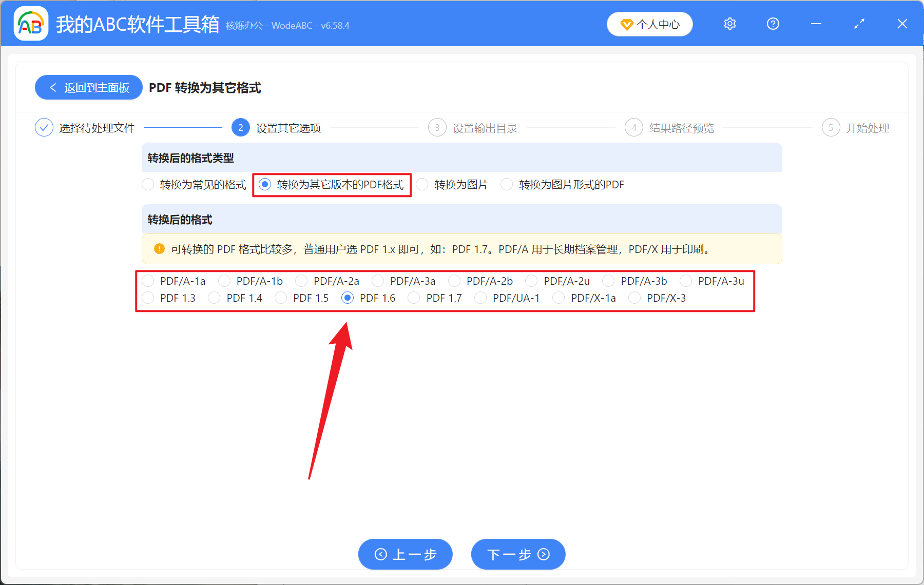Open settings via the gear icon
The height and width of the screenshot is (585, 924).
click(729, 24)
